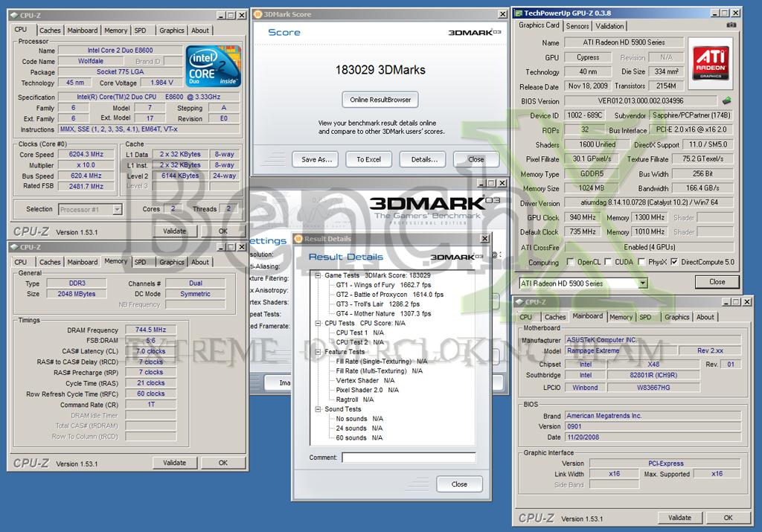
Task: Click the Rated FSB value 2481.7 MHz
Action: 86,186
